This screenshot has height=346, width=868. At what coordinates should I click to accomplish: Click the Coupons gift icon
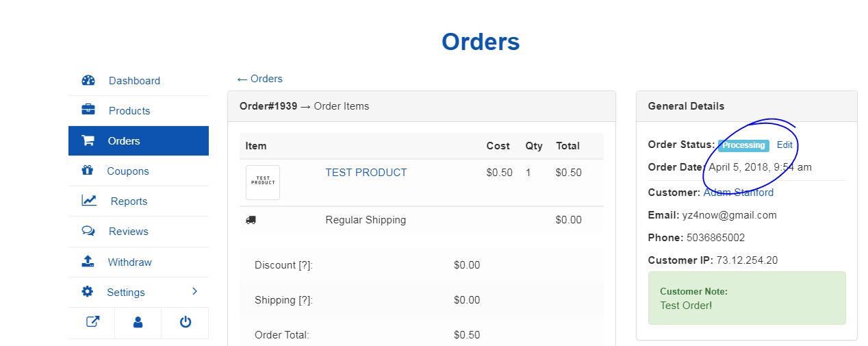pyautogui.click(x=88, y=171)
